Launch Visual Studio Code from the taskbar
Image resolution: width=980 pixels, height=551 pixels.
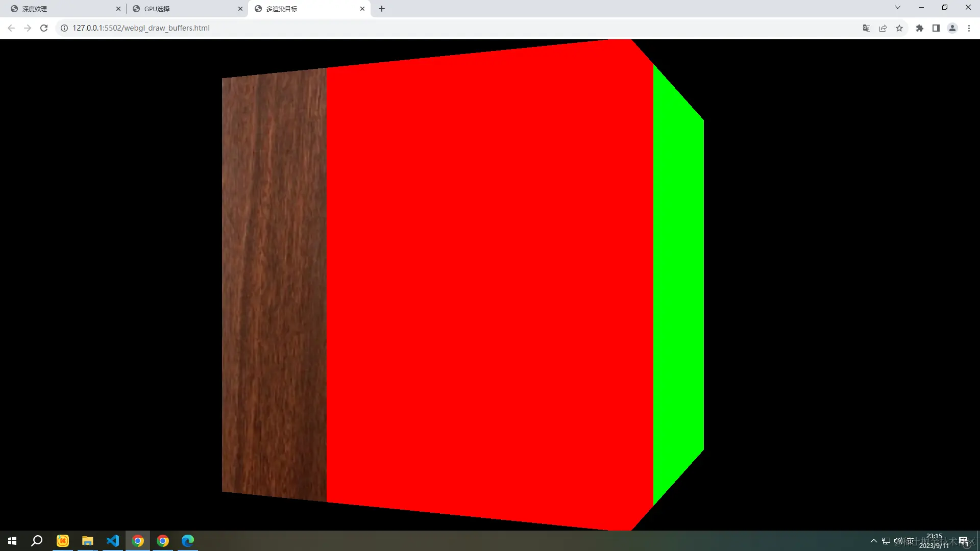tap(113, 541)
